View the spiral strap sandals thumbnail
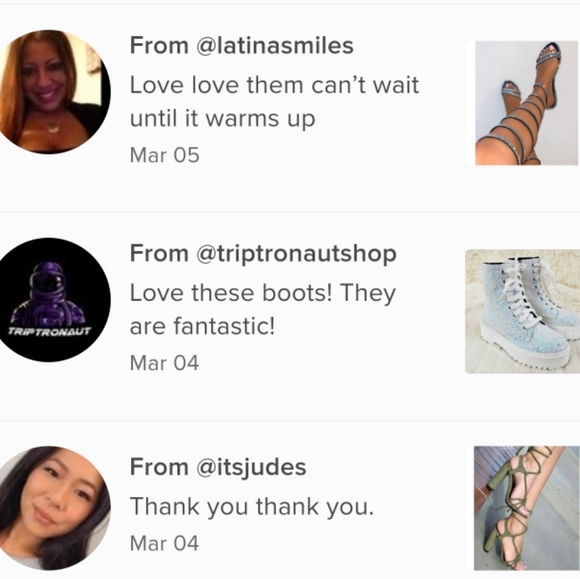 pyautogui.click(x=526, y=103)
